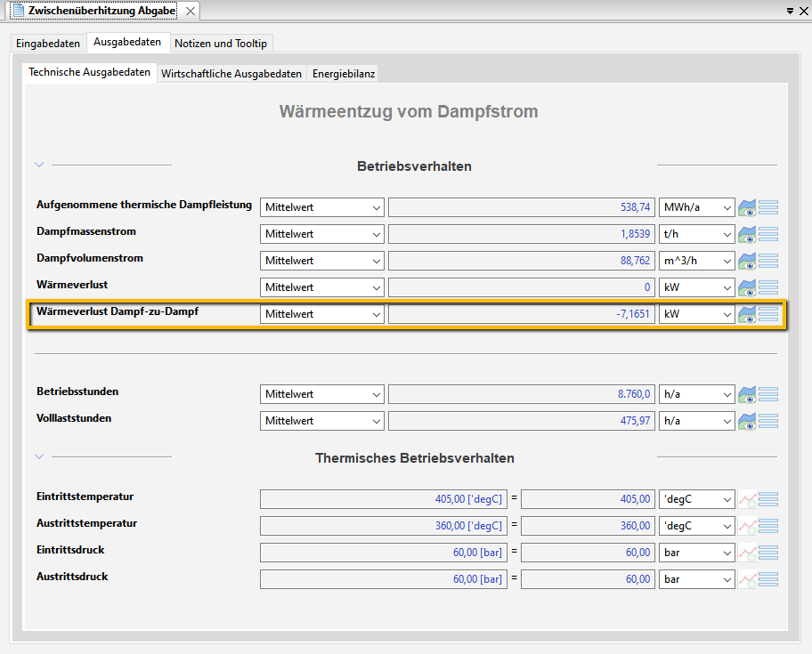The height and width of the screenshot is (654, 812).
Task: Open chart view icon for Volllaststunden
Action: point(747,421)
